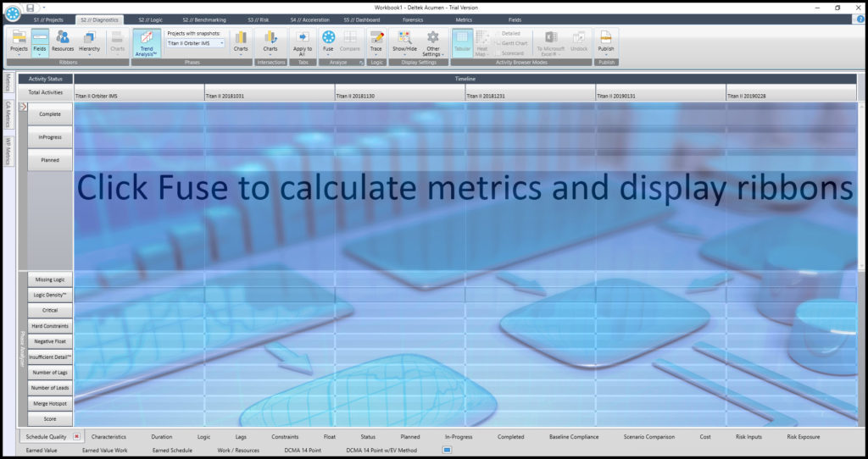868x459 pixels.
Task: Click the Negative Float metric button
Action: 50,341
